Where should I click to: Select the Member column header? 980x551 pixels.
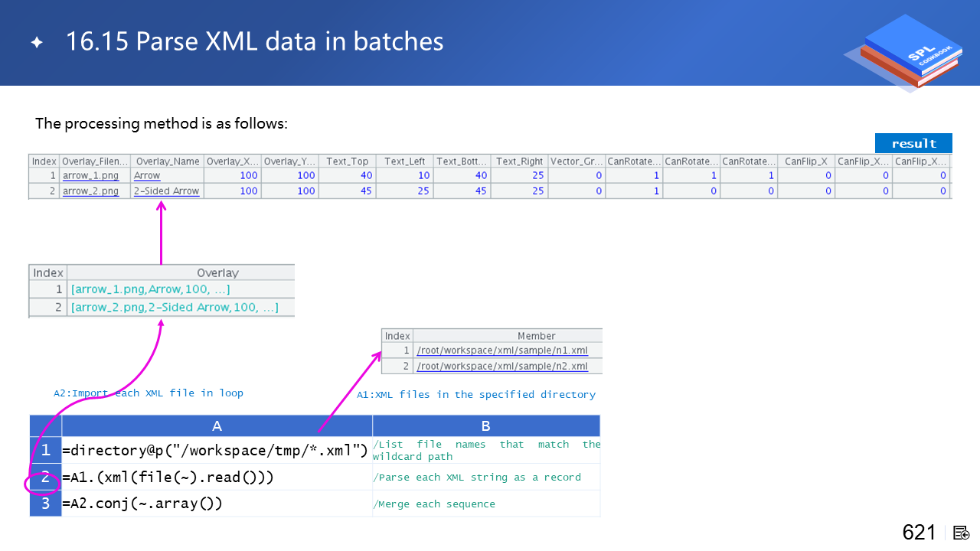point(536,335)
